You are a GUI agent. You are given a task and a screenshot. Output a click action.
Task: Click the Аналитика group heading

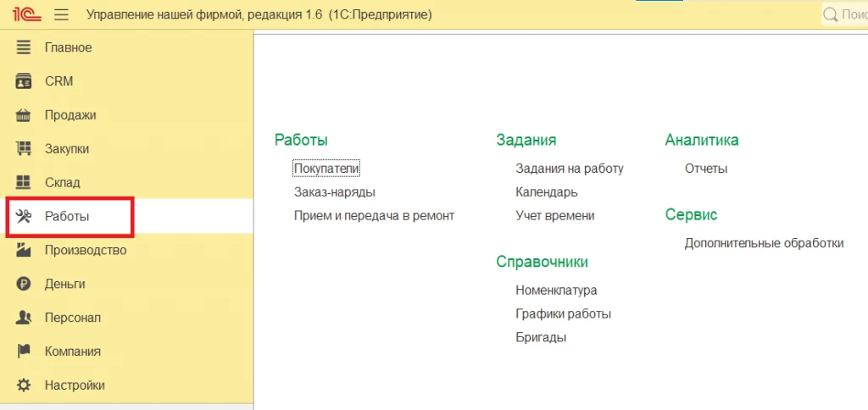point(702,140)
